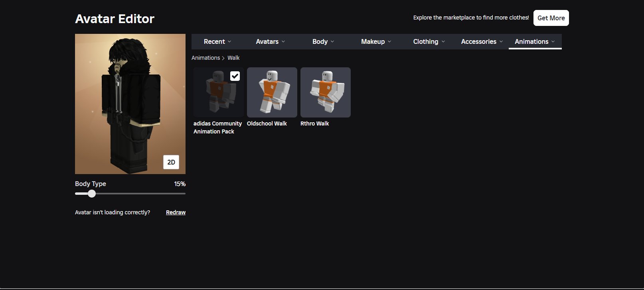This screenshot has width=644, height=290.
Task: Select the Rthro Walk animation thumbnail
Action: (326, 92)
